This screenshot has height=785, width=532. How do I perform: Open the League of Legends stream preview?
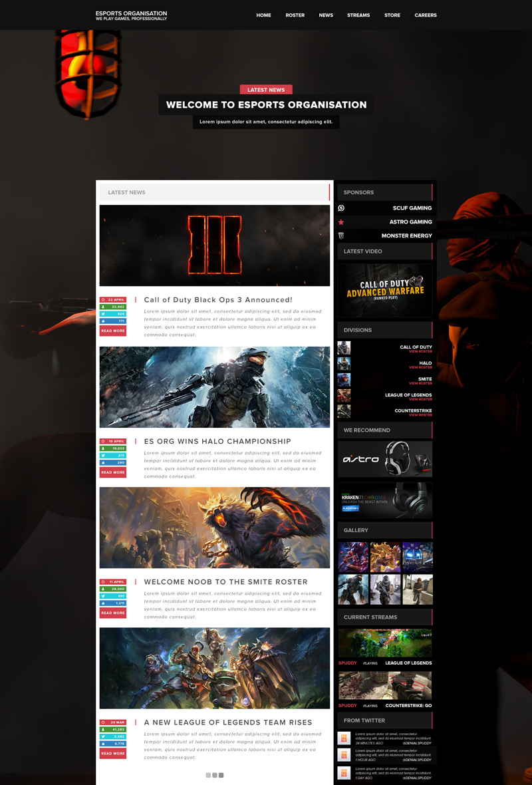pos(385,643)
